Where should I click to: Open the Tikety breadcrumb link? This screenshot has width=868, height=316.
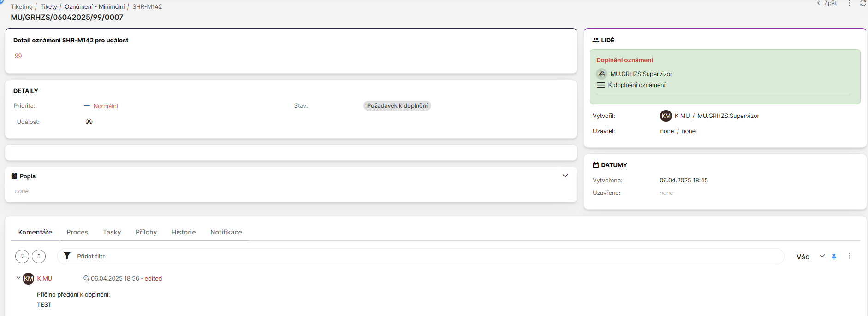click(x=48, y=6)
